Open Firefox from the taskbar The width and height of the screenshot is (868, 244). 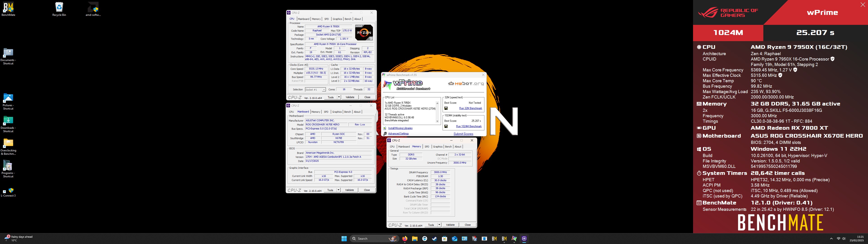(x=405, y=239)
